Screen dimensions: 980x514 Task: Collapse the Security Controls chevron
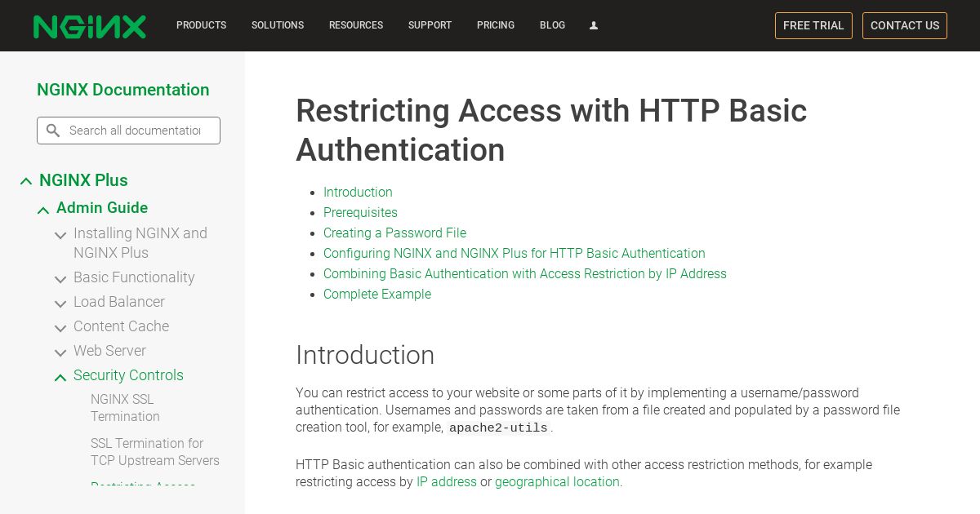[60, 377]
